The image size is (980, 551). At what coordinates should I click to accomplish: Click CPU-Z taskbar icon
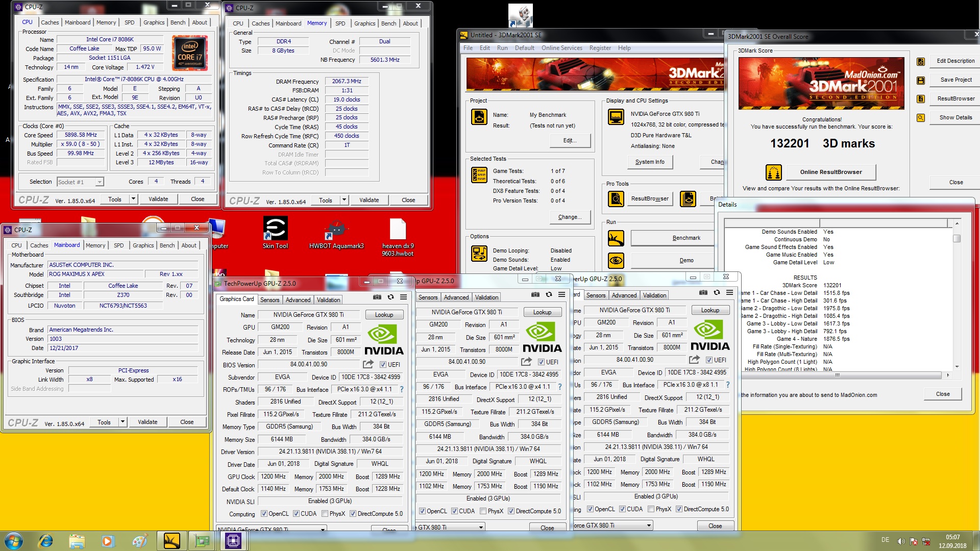233,540
